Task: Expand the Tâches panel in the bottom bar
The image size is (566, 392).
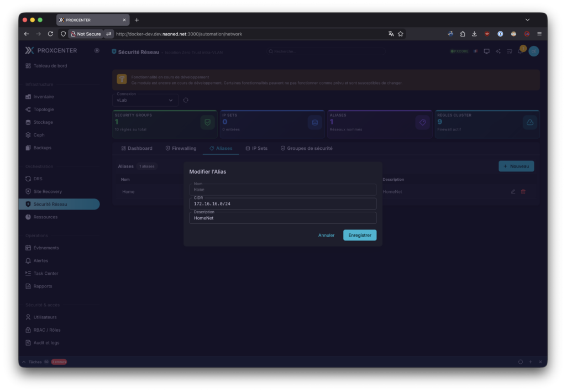Action: point(23,362)
